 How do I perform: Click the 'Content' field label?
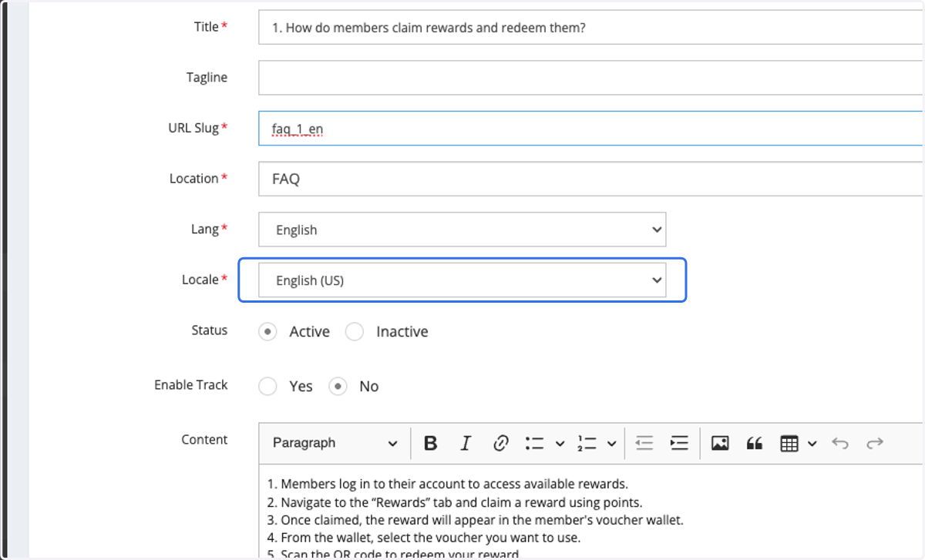click(204, 440)
